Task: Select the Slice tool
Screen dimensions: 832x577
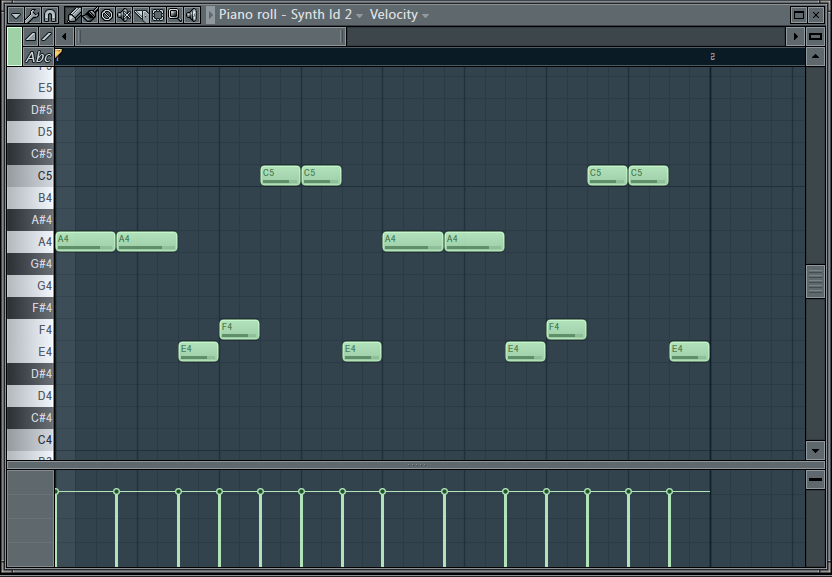Action: (141, 15)
